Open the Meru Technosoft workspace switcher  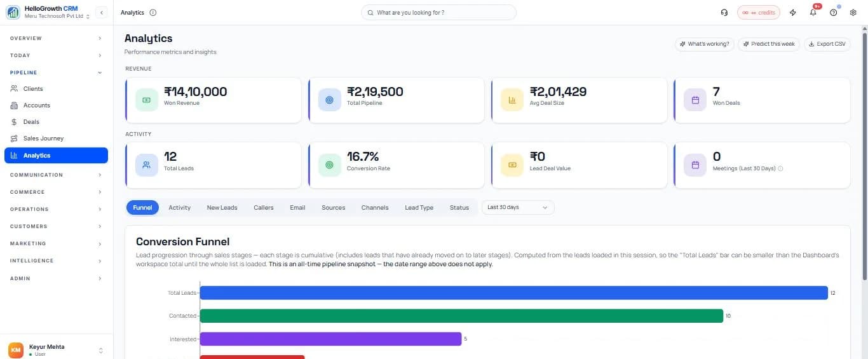(57, 17)
